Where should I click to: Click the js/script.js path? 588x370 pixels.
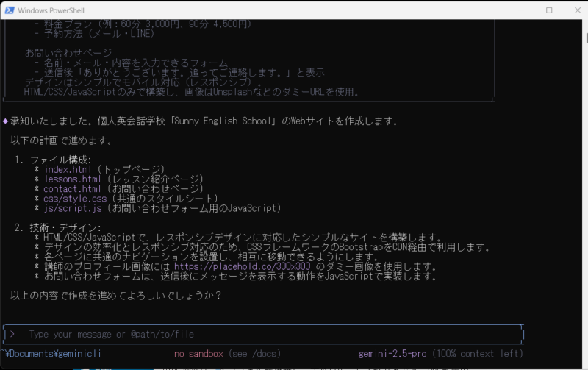point(73,208)
